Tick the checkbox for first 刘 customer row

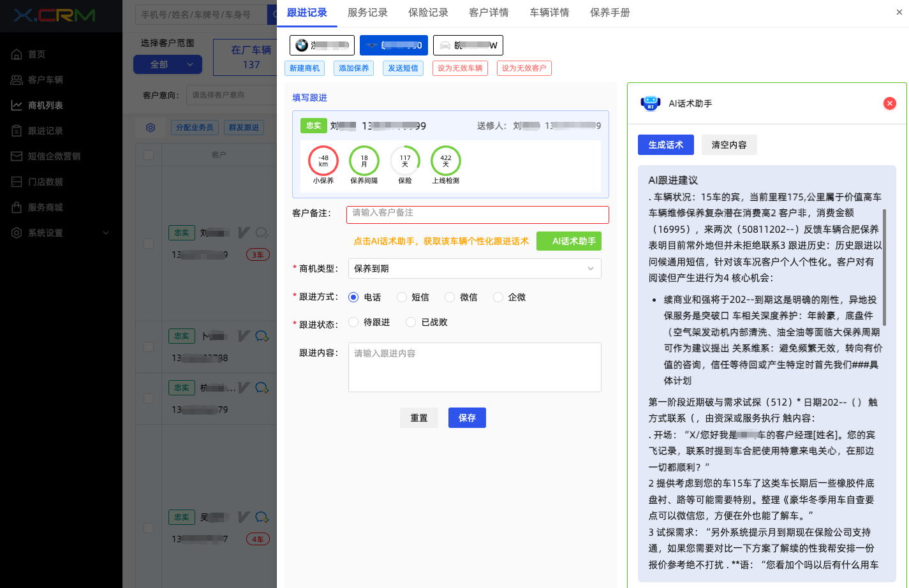[x=149, y=244]
